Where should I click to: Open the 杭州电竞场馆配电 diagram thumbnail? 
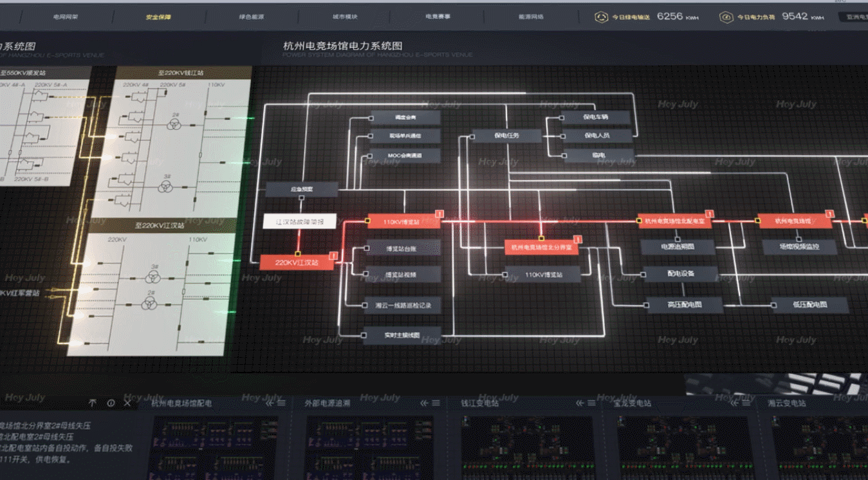coord(216,447)
